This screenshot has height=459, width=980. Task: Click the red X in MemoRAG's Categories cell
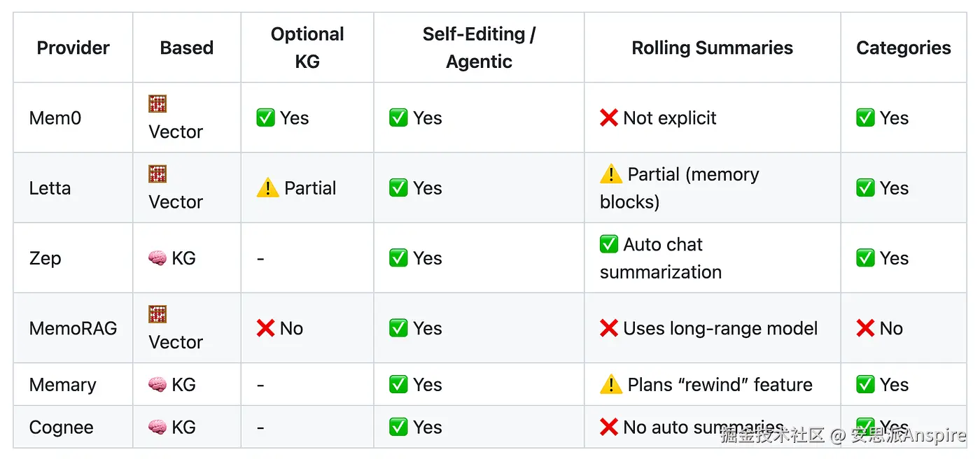[x=865, y=328]
